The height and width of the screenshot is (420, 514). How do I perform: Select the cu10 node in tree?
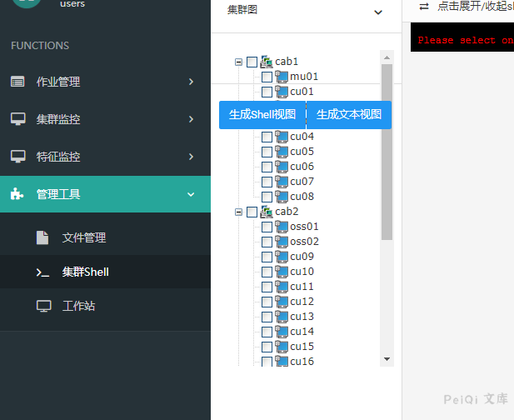tap(302, 272)
